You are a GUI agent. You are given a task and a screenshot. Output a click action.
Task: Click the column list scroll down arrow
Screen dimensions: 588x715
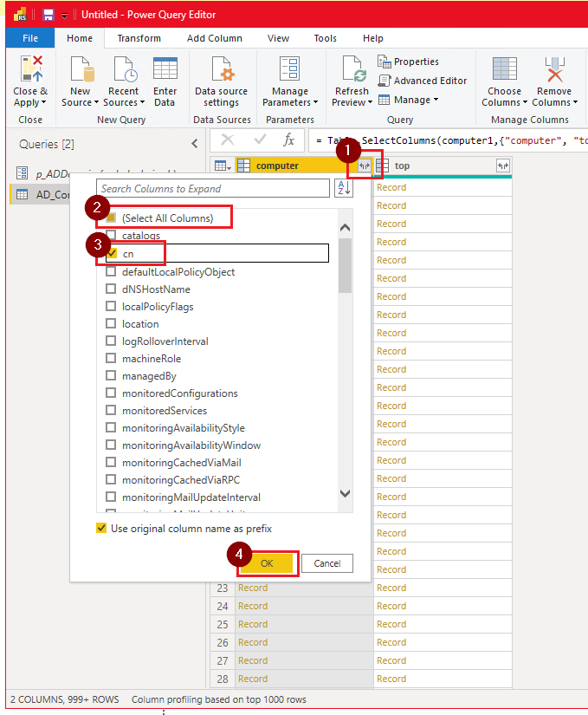346,493
